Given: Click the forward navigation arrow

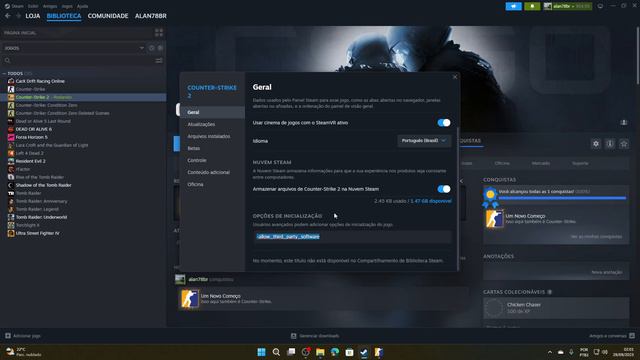Looking at the screenshot, I should (x=18, y=16).
